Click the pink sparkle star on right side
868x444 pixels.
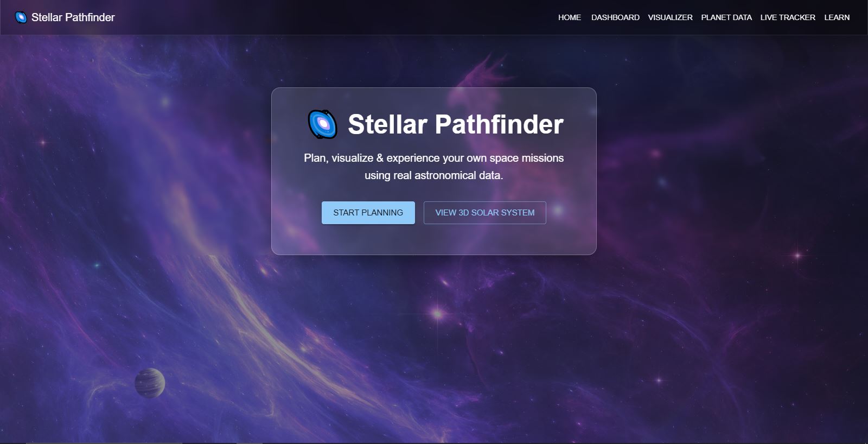(797, 255)
